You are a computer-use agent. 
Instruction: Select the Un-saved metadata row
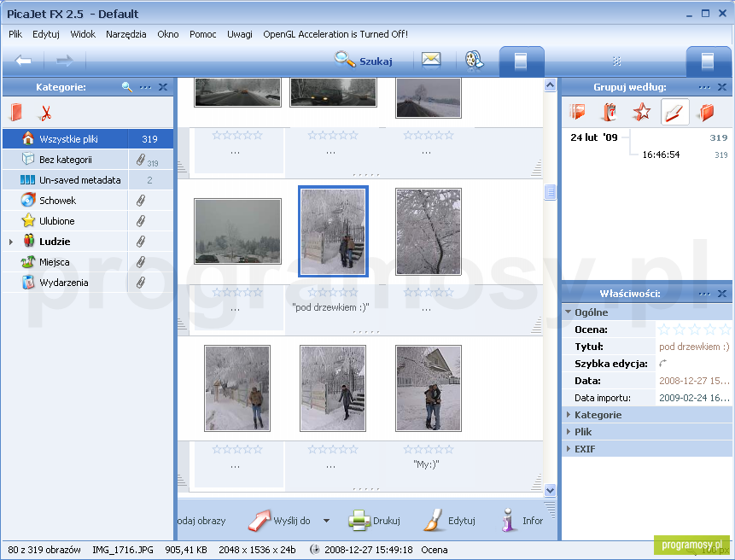pos(88,180)
